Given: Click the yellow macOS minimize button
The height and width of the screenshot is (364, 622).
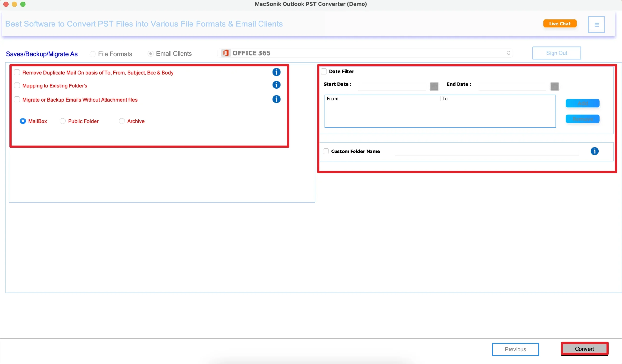Looking at the screenshot, I should [x=14, y=4].
